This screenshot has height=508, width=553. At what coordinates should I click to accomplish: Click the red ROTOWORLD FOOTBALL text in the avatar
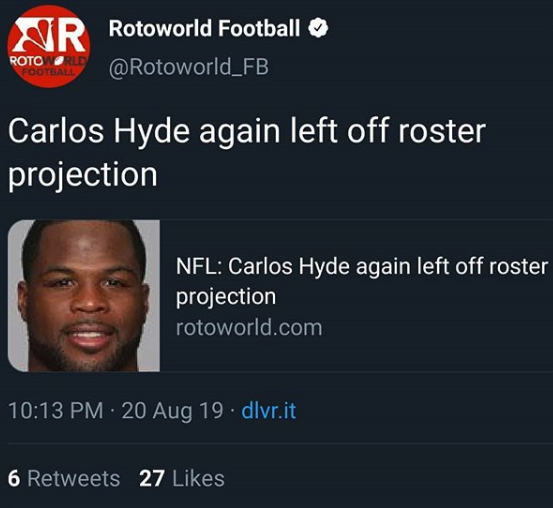tap(48, 66)
